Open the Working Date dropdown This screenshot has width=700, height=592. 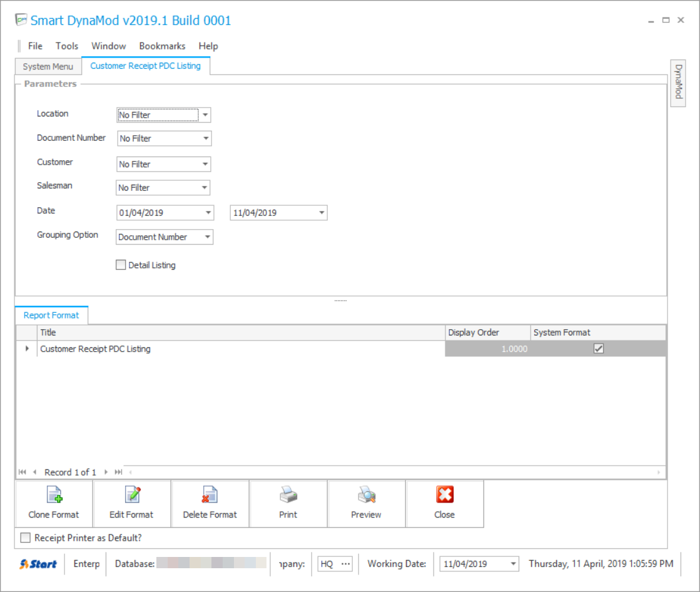(514, 564)
